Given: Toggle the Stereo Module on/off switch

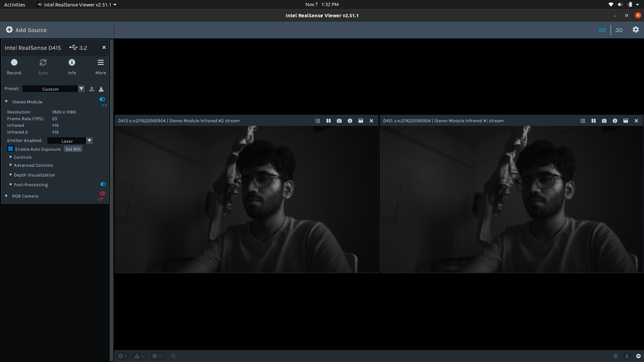Looking at the screenshot, I should pos(102,99).
